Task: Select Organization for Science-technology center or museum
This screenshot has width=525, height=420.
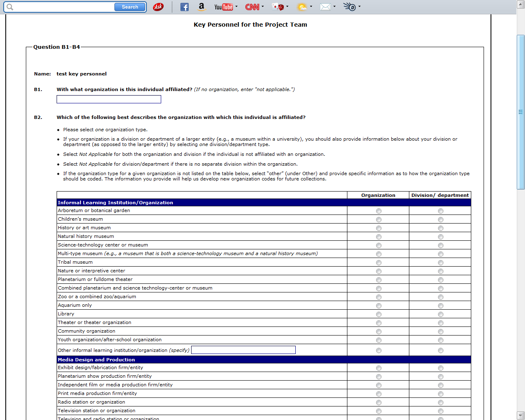Action: [x=379, y=245]
